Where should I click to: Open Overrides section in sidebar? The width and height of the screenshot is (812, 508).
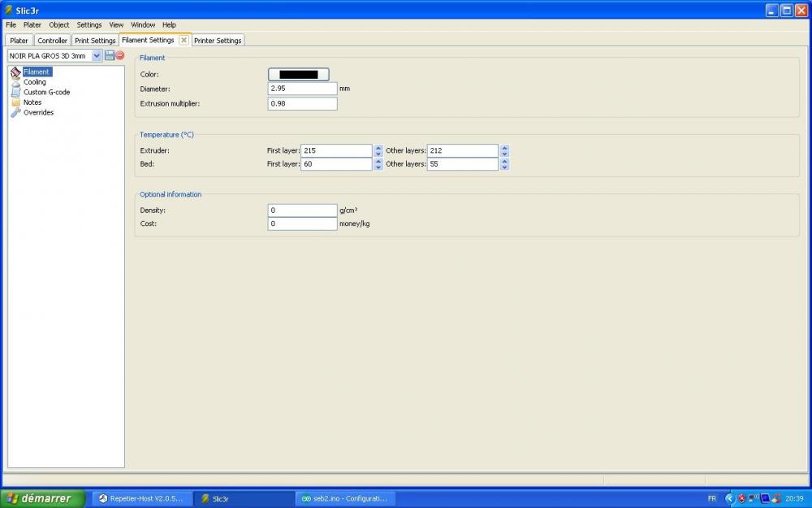click(x=38, y=112)
